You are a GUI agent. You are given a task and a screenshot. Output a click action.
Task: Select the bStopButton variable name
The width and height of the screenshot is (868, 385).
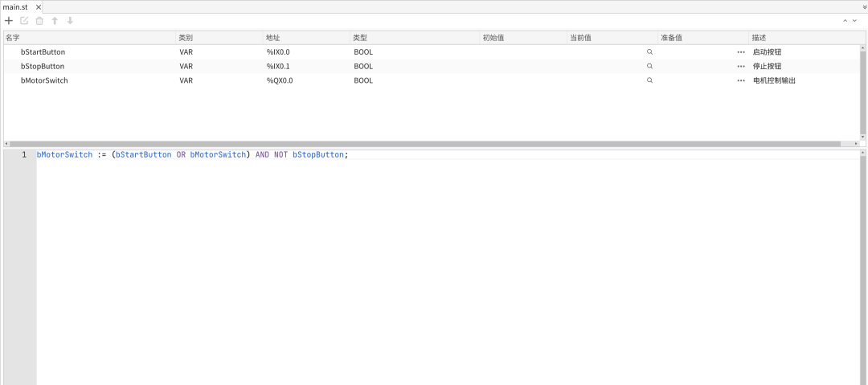point(42,66)
